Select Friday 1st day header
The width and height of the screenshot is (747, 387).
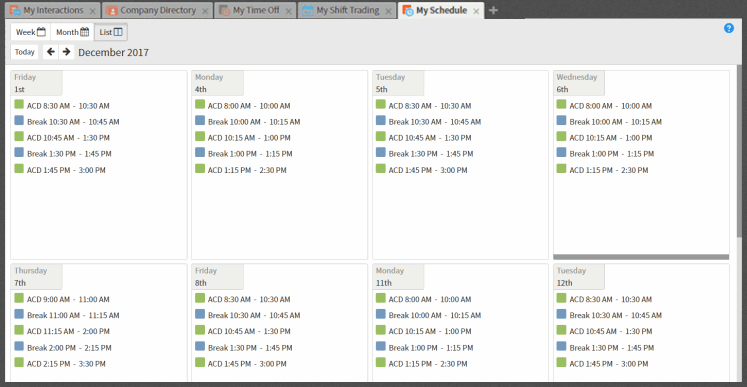tap(37, 83)
